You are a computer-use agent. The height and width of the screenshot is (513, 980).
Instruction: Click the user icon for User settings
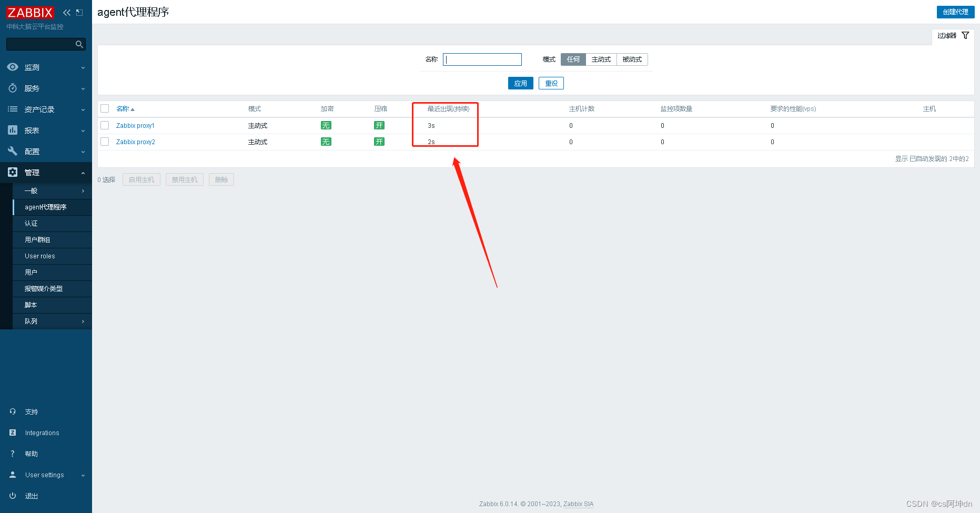click(13, 475)
